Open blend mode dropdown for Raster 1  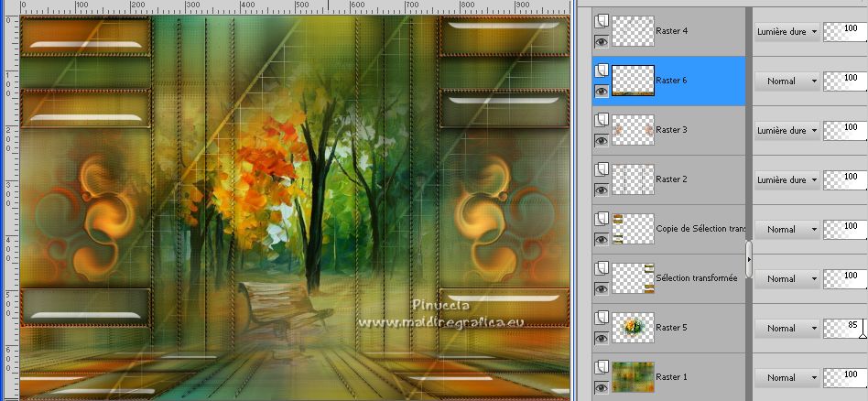point(787,378)
